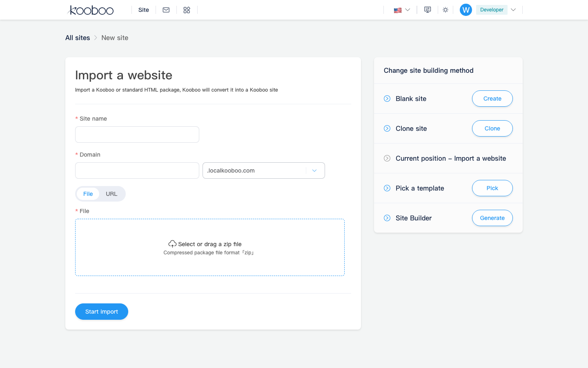Click the W user avatar
The height and width of the screenshot is (368, 588).
click(x=466, y=10)
